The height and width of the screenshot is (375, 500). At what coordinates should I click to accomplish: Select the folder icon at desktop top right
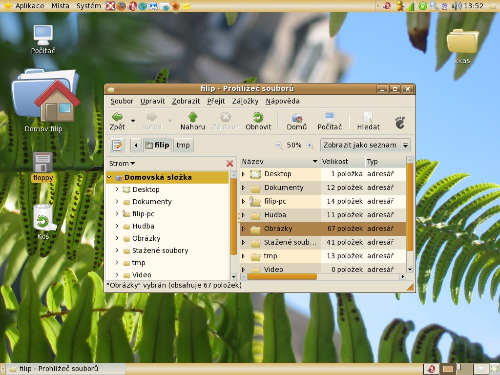coord(462,41)
